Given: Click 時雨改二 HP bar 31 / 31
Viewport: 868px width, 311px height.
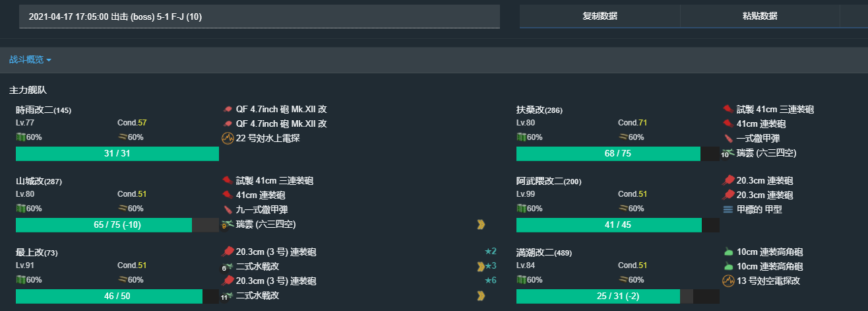Looking at the screenshot, I should pyautogui.click(x=117, y=154).
